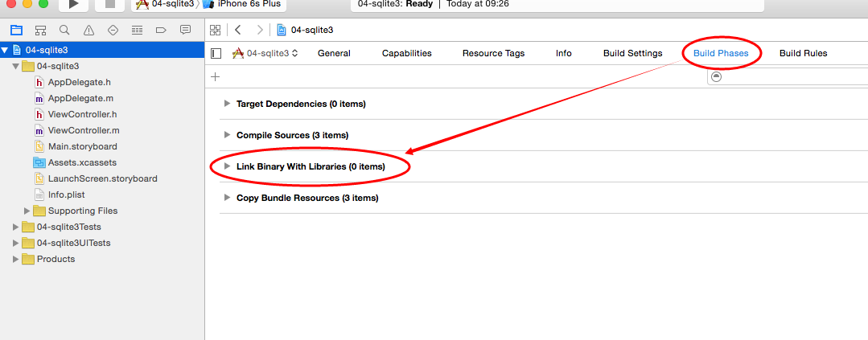Select the 04-sqlite3 project root row

click(102, 50)
